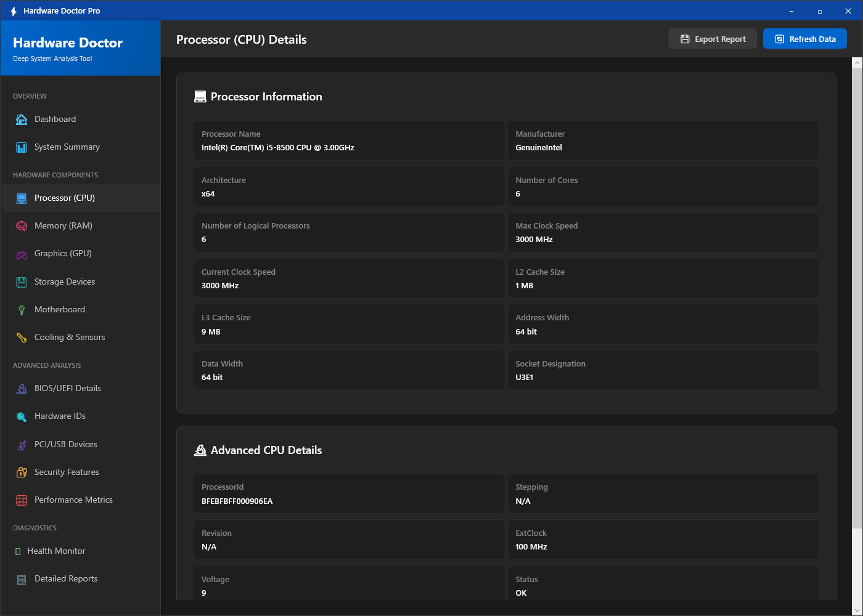Open the Dashboard page
Screen dimensions: 863x616
click(81, 120)
